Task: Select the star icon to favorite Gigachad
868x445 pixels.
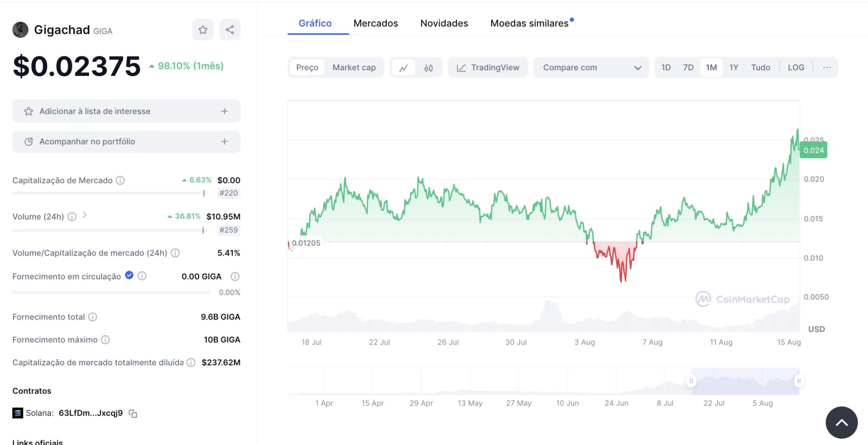Action: [x=203, y=29]
